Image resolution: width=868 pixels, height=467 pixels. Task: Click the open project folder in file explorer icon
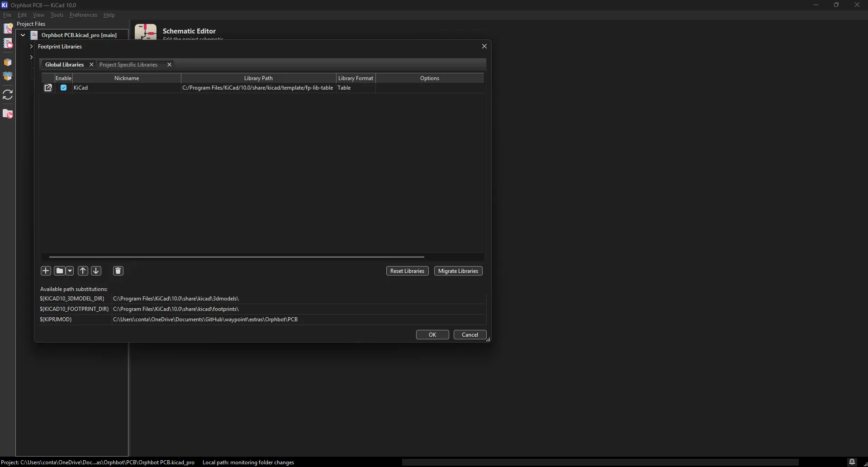click(8, 114)
